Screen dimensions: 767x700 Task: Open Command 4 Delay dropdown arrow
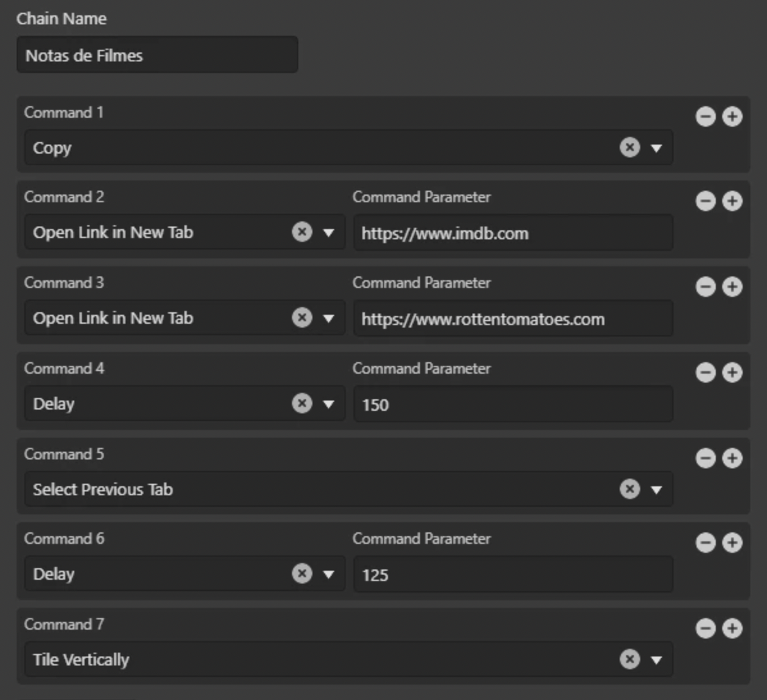(x=328, y=404)
